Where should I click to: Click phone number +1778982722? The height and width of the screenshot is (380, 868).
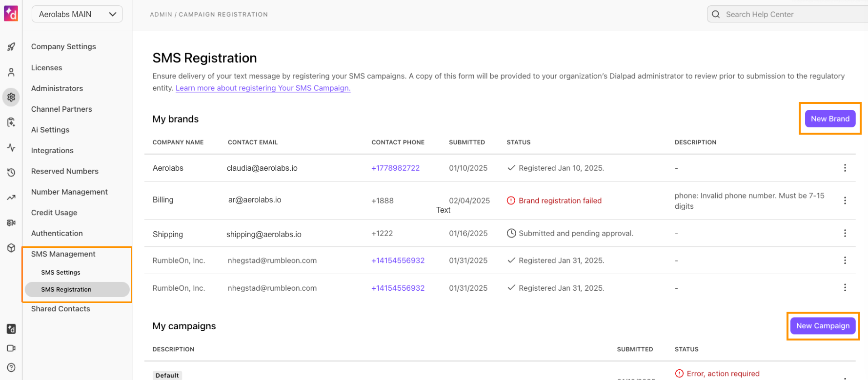coord(396,168)
